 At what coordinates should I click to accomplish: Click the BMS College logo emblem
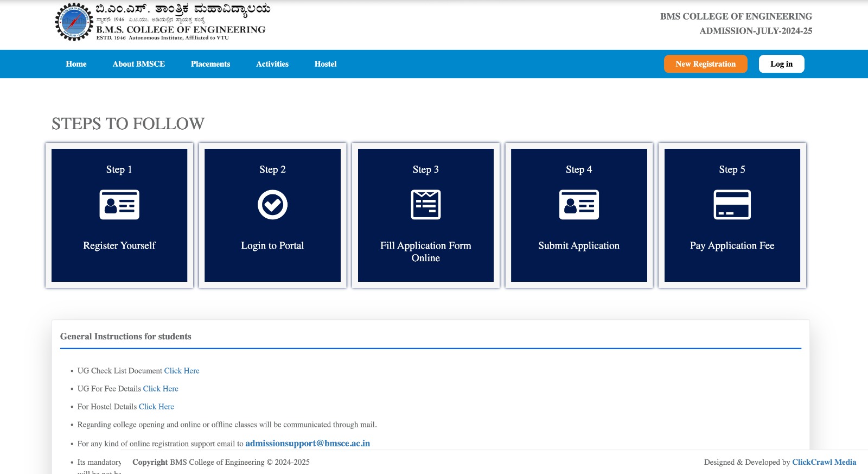[x=74, y=22]
